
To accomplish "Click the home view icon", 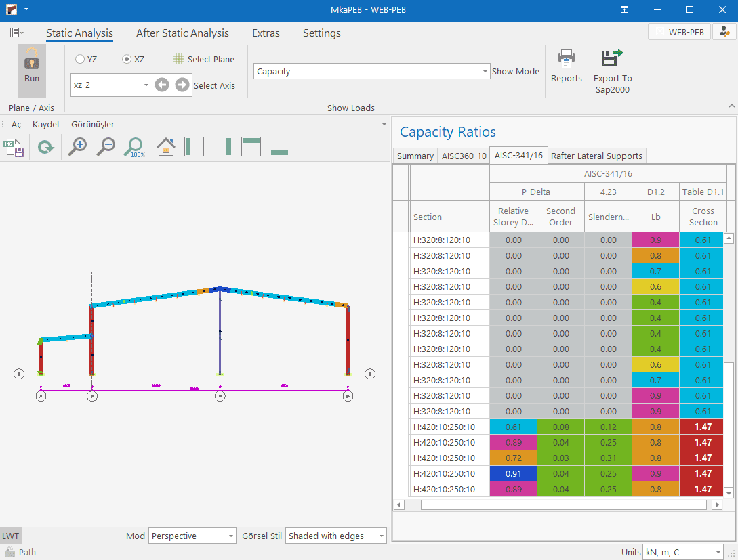I will pos(166,147).
